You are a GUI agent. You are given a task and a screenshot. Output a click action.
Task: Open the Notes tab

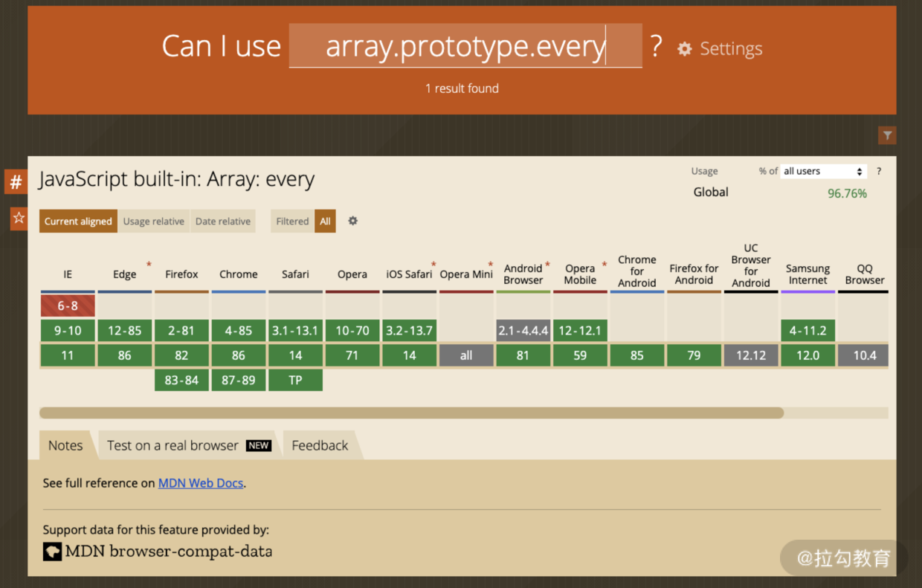click(65, 445)
